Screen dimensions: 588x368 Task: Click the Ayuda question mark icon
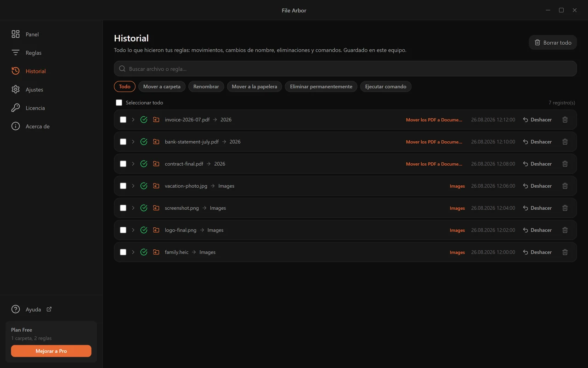(x=16, y=309)
